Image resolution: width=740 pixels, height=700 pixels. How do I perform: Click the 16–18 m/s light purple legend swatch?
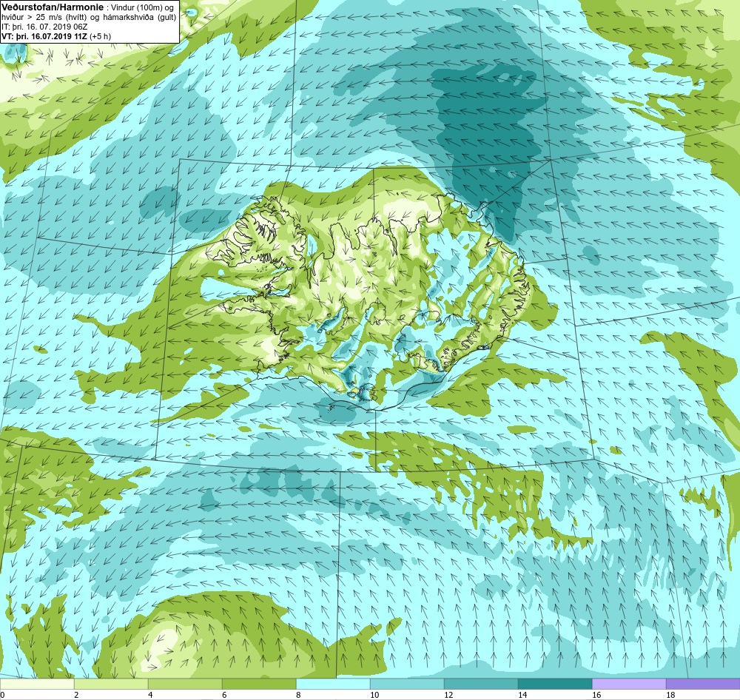(629, 684)
